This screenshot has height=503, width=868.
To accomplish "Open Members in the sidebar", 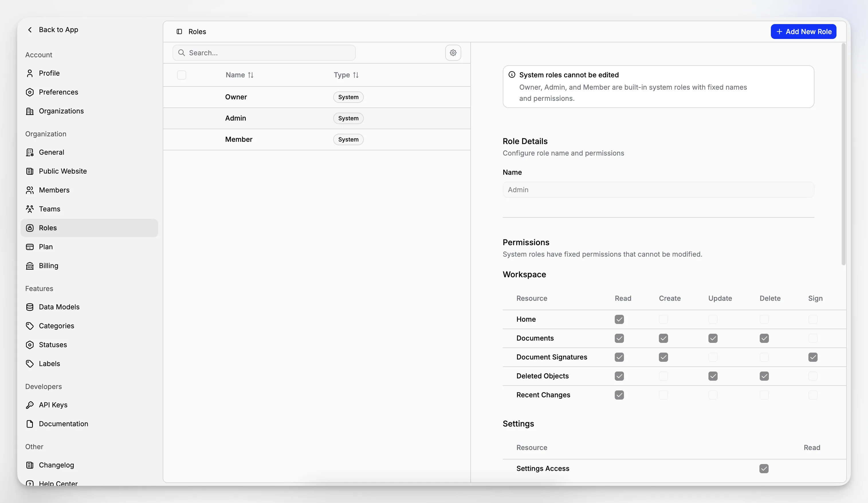I will [89, 190].
